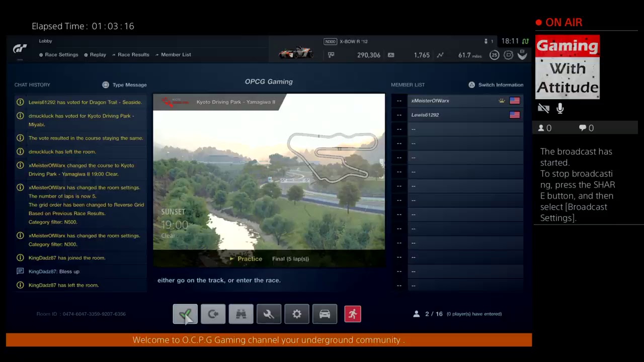Click the sportsmanship rating chevron badge
The image size is (644, 362).
pyautogui.click(x=522, y=55)
